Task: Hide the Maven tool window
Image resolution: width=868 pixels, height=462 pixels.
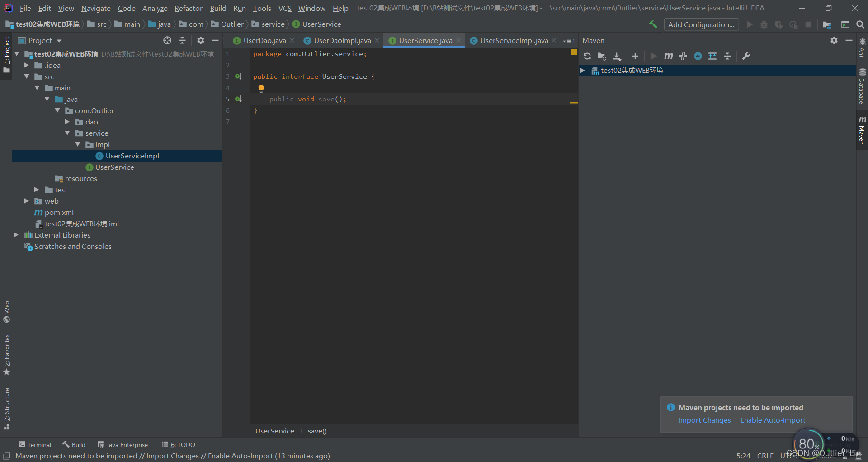Action: click(x=849, y=40)
